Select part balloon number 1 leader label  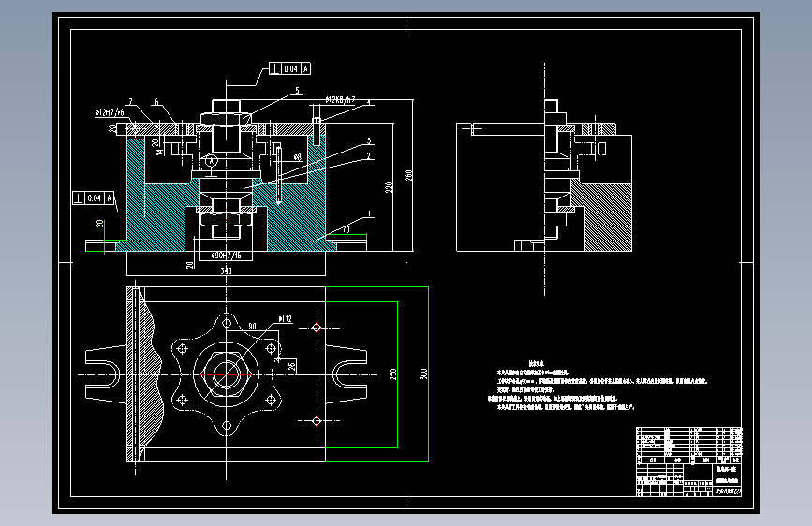tap(369, 213)
